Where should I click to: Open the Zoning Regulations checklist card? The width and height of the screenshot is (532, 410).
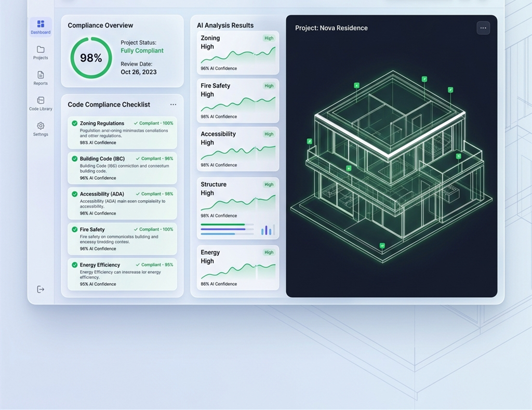coord(122,133)
